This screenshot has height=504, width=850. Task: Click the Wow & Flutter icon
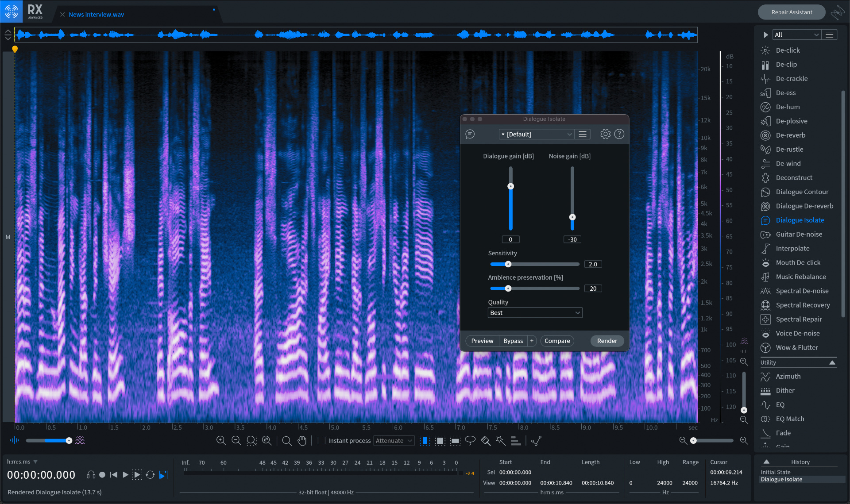tap(765, 347)
